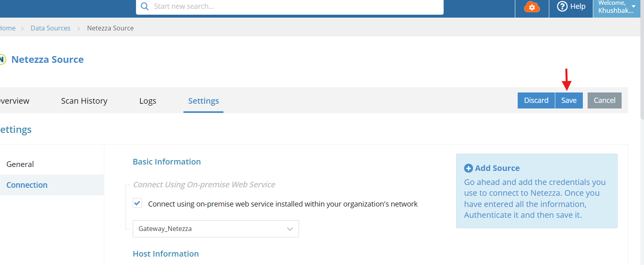
Task: Switch to the Scan History tab
Action: tap(84, 101)
